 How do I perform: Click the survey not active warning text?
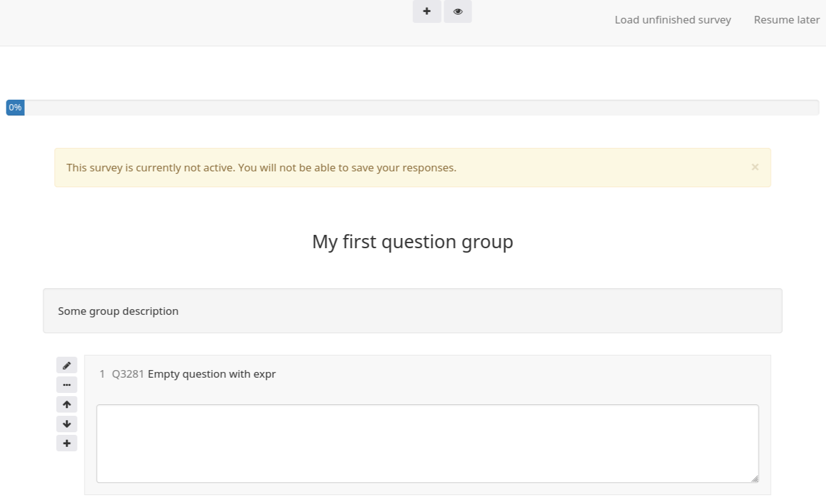(x=261, y=168)
